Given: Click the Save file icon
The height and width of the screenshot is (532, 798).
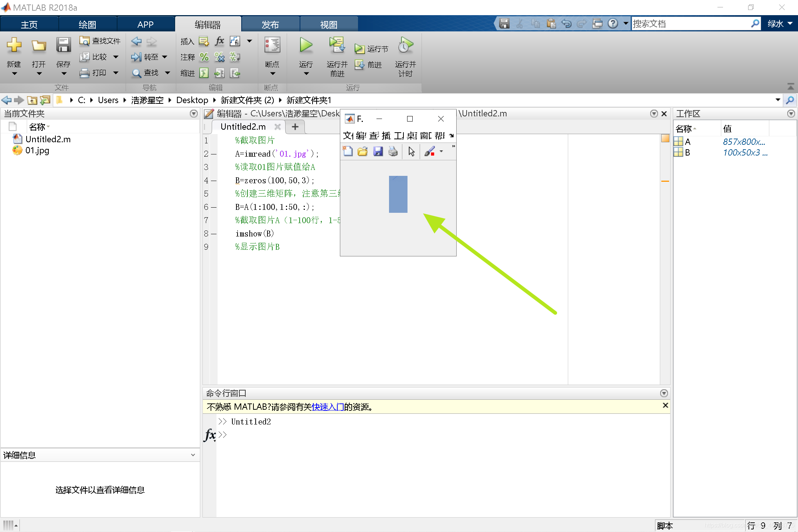Looking at the screenshot, I should 63,45.
